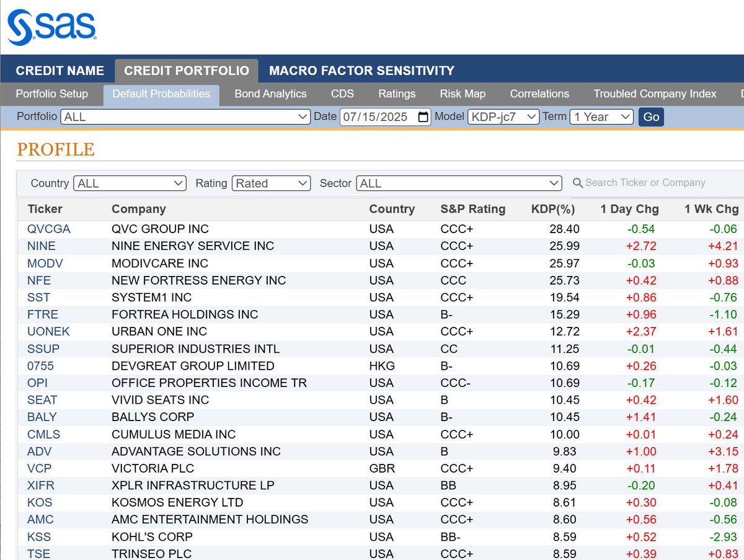Open the ADV ticker link
Screen dimensions: 744x560
(38, 451)
